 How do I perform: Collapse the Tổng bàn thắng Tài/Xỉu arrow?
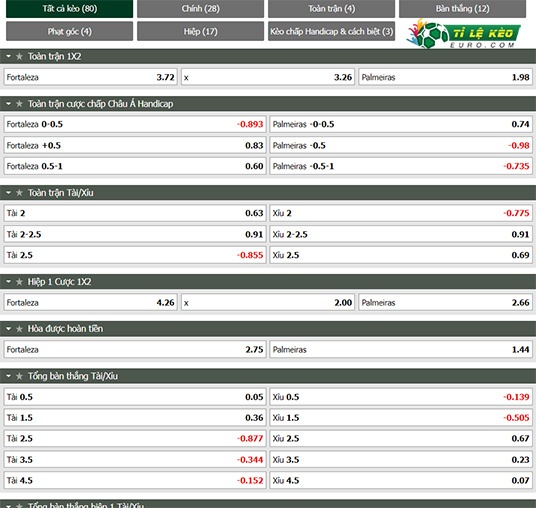(x=9, y=376)
